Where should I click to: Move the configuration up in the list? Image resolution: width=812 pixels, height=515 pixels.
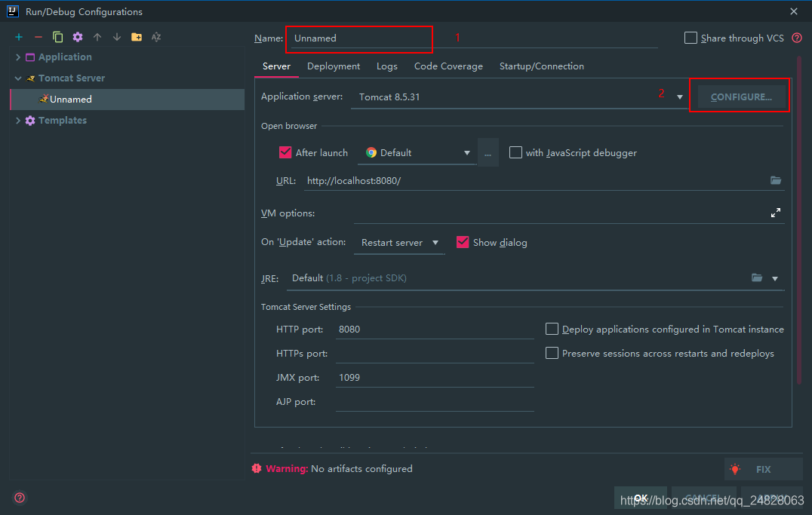(x=97, y=37)
